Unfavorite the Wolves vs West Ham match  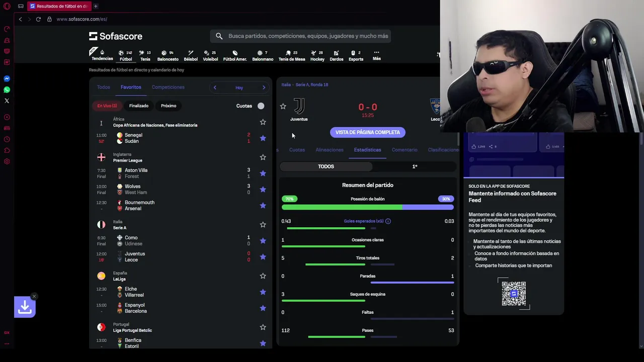pyautogui.click(x=263, y=189)
